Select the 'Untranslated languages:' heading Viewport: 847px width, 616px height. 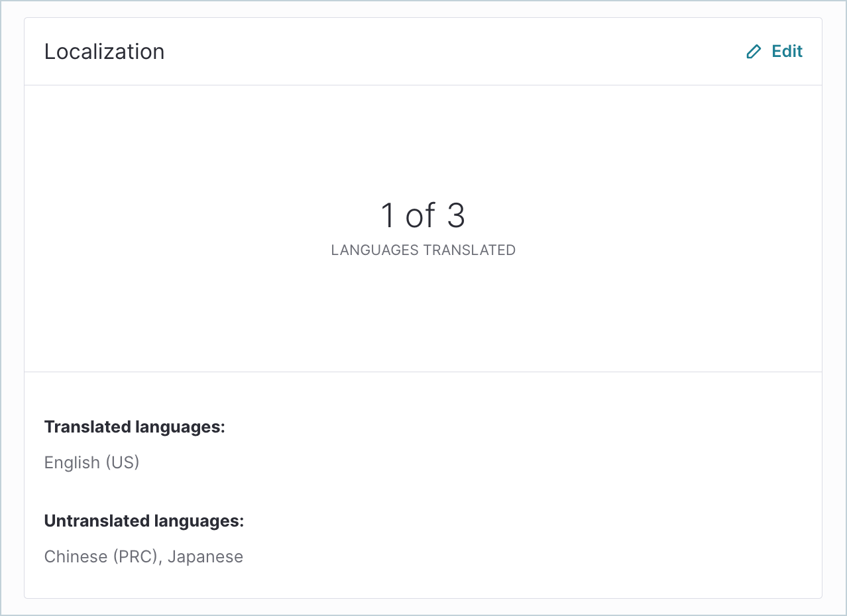coord(144,521)
